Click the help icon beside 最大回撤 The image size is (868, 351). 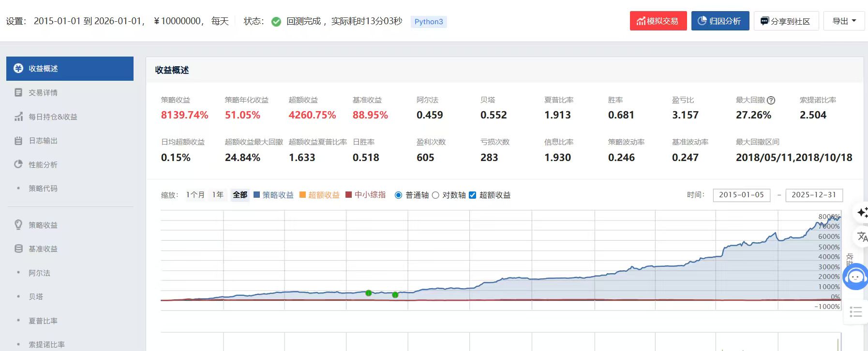tap(771, 101)
